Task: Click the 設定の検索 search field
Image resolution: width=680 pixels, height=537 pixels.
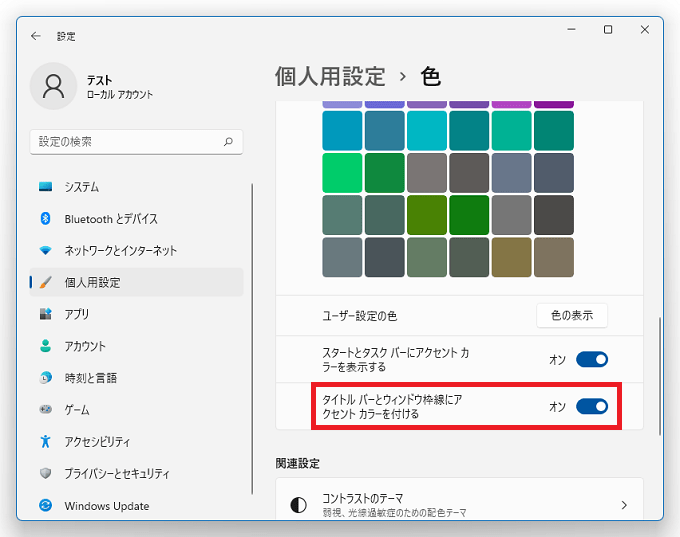Action: [136, 141]
